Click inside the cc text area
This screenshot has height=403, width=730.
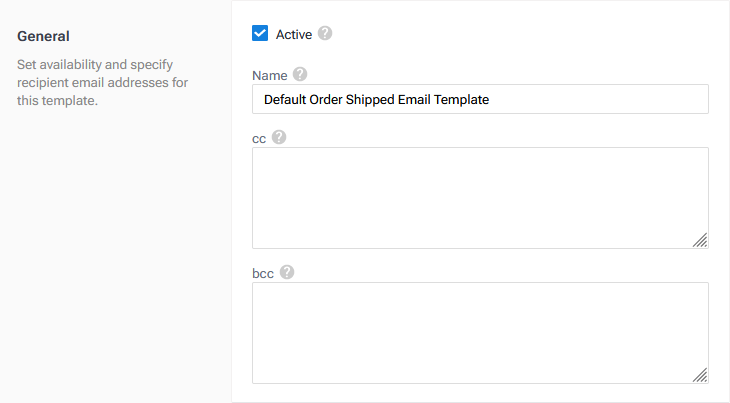point(480,197)
